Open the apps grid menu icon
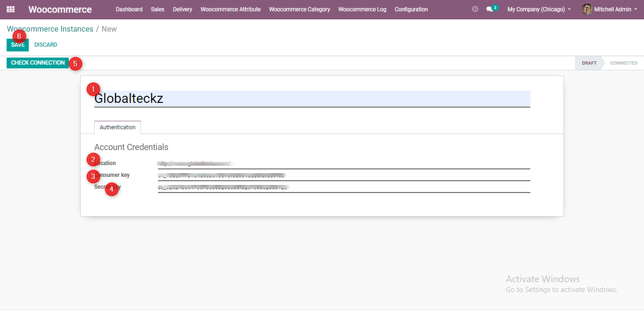 coord(10,9)
